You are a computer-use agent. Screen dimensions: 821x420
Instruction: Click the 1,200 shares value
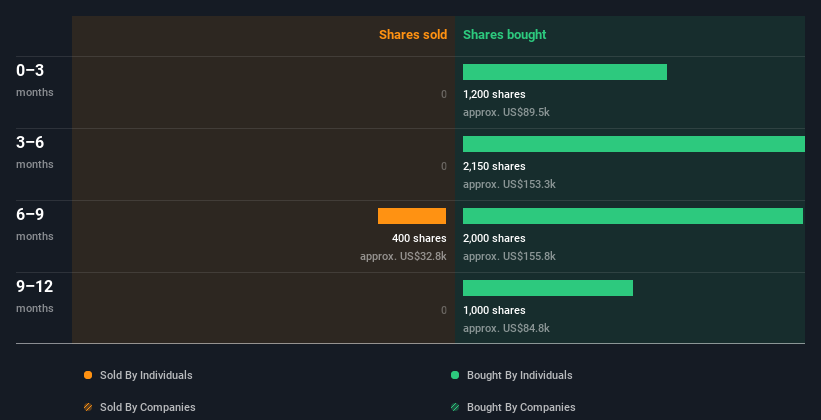coord(494,94)
